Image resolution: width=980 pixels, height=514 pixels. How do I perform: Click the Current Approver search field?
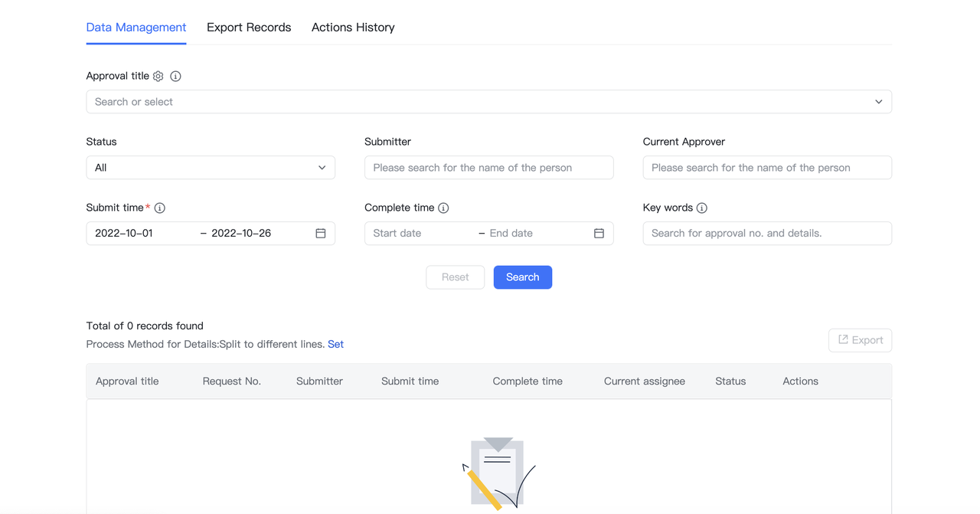767,168
